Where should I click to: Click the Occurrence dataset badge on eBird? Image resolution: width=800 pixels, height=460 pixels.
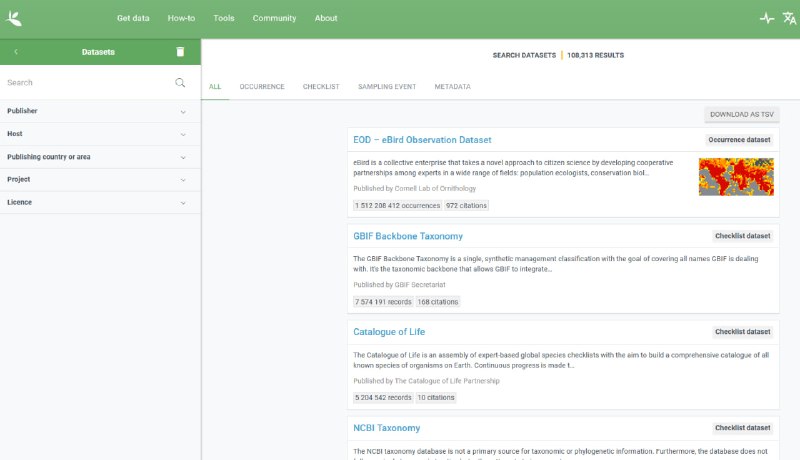[x=739, y=140]
